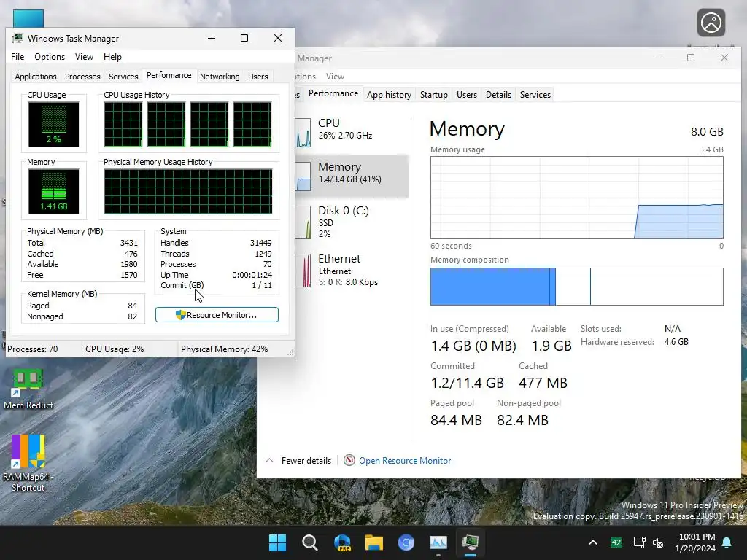Image resolution: width=747 pixels, height=560 pixels.
Task: Click the Memory composition bar
Action: [576, 286]
